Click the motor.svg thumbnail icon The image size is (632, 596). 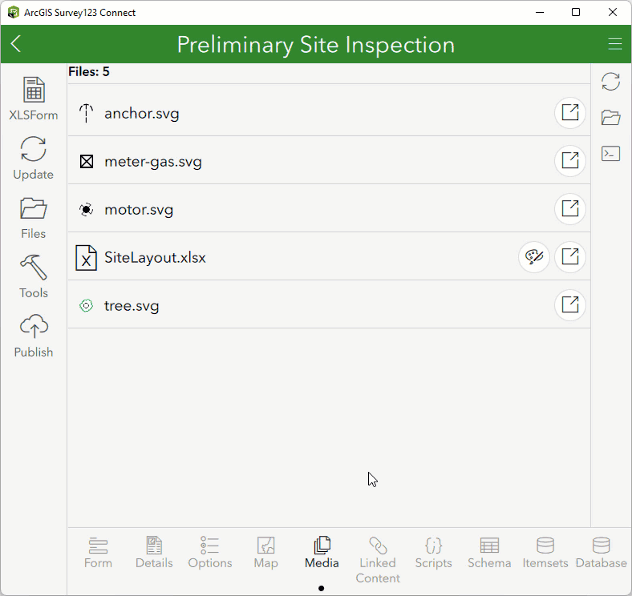(x=86, y=210)
